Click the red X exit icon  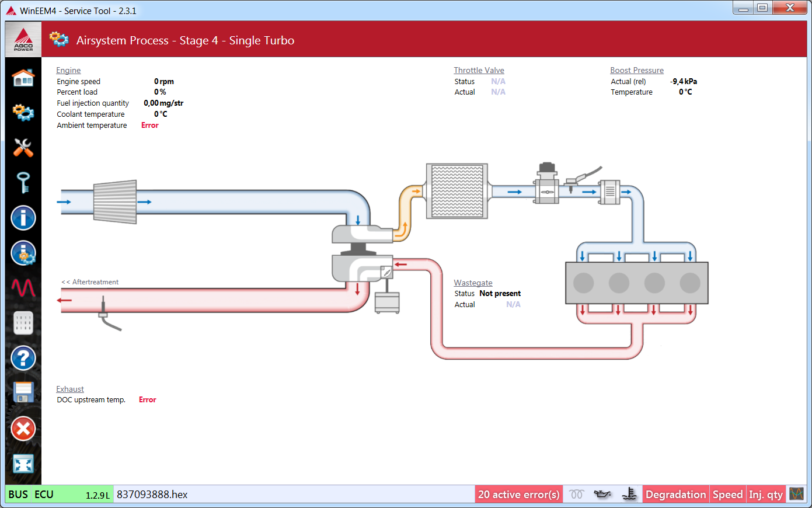[23, 429]
